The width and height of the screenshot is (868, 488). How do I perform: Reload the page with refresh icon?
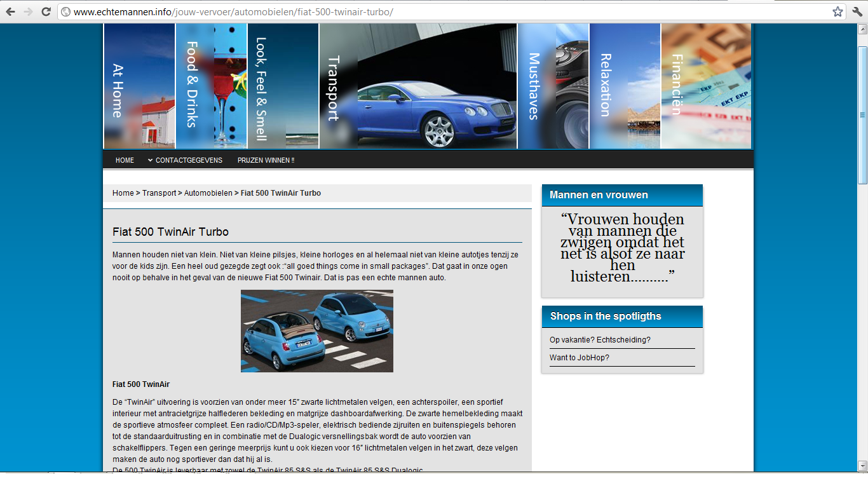[46, 11]
